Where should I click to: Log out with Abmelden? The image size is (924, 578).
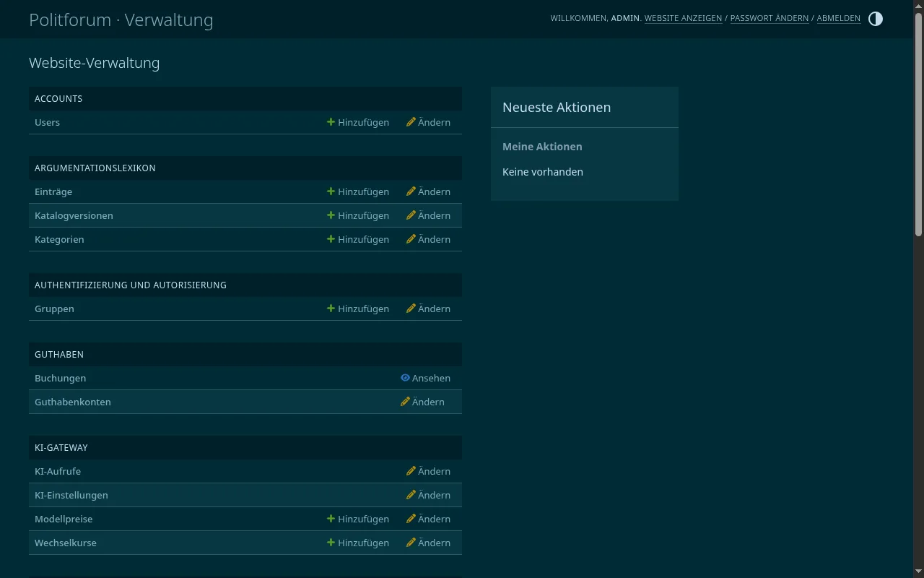(x=838, y=18)
